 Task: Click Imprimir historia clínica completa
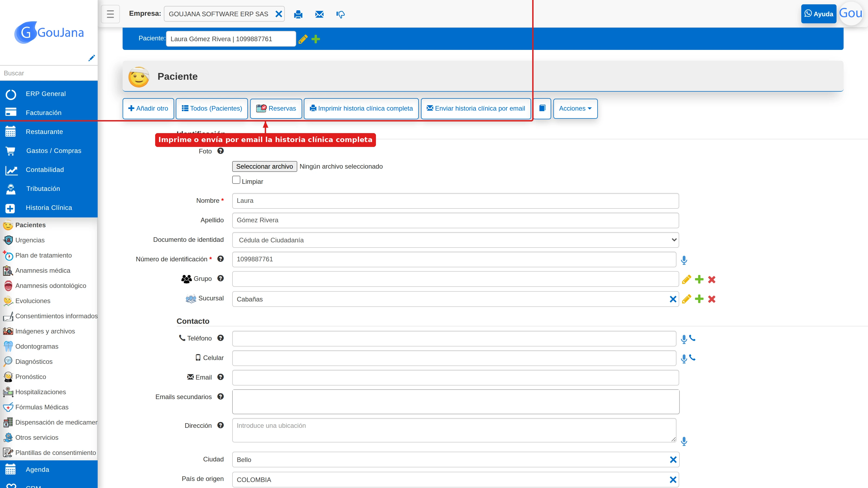(361, 108)
